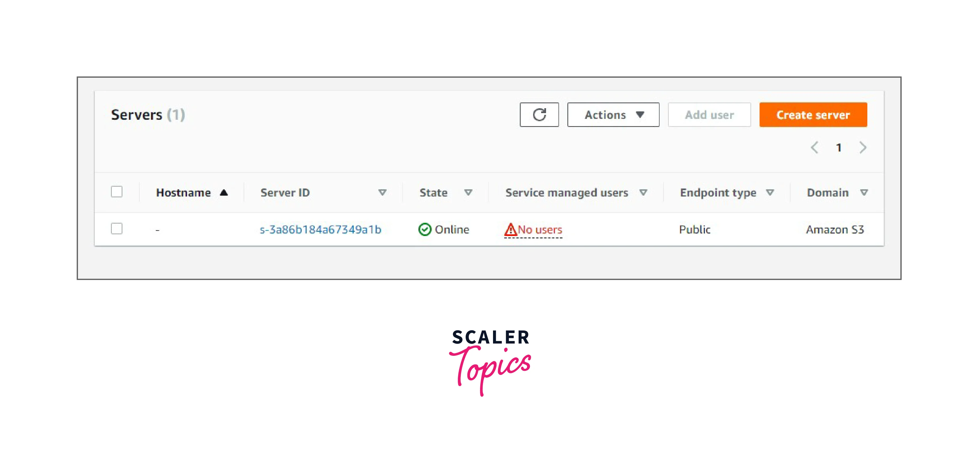980x449 pixels.
Task: Toggle the select-all servers checkbox
Action: [x=117, y=192]
